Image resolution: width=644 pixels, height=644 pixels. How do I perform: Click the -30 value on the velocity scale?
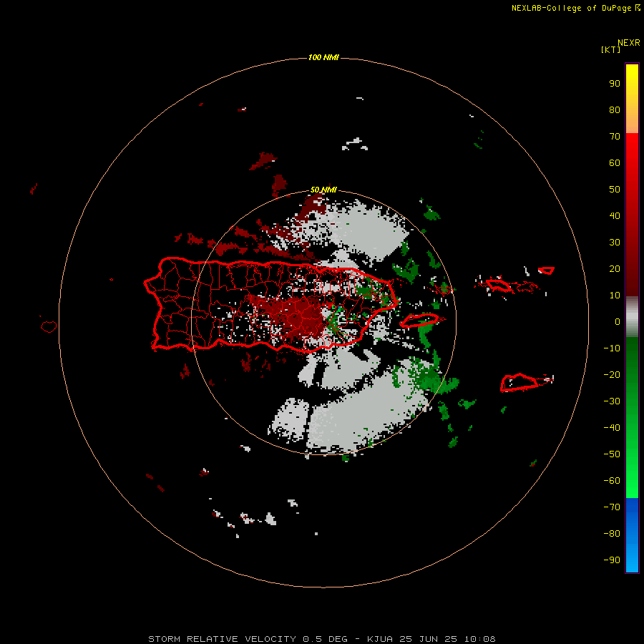click(x=612, y=401)
